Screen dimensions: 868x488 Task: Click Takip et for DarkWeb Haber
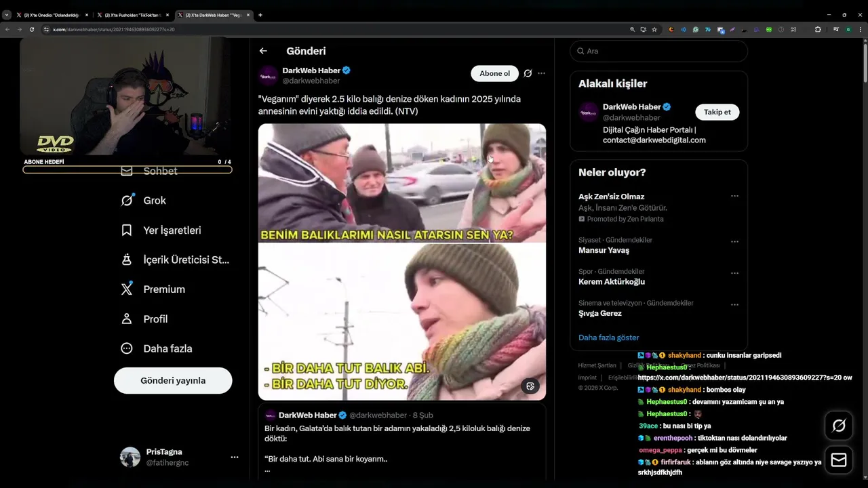tap(717, 112)
